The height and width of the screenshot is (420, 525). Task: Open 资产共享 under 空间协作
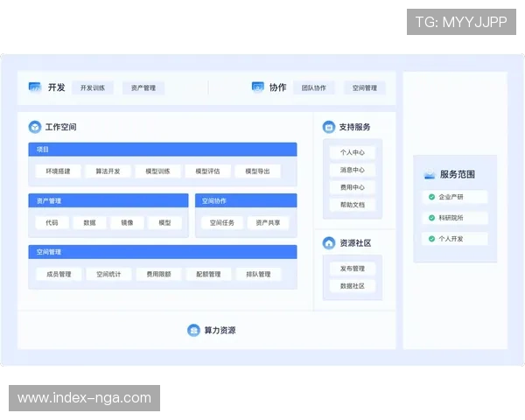[268, 223]
